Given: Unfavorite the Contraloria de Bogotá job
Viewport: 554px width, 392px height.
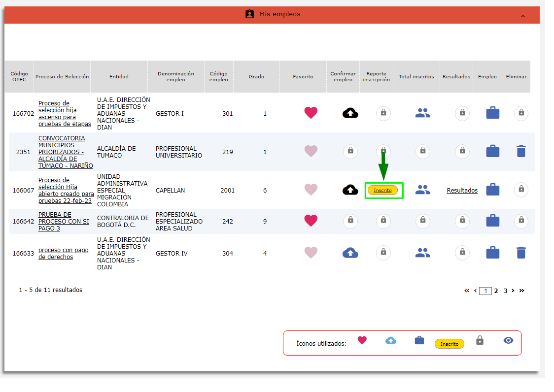Looking at the screenshot, I should [311, 221].
